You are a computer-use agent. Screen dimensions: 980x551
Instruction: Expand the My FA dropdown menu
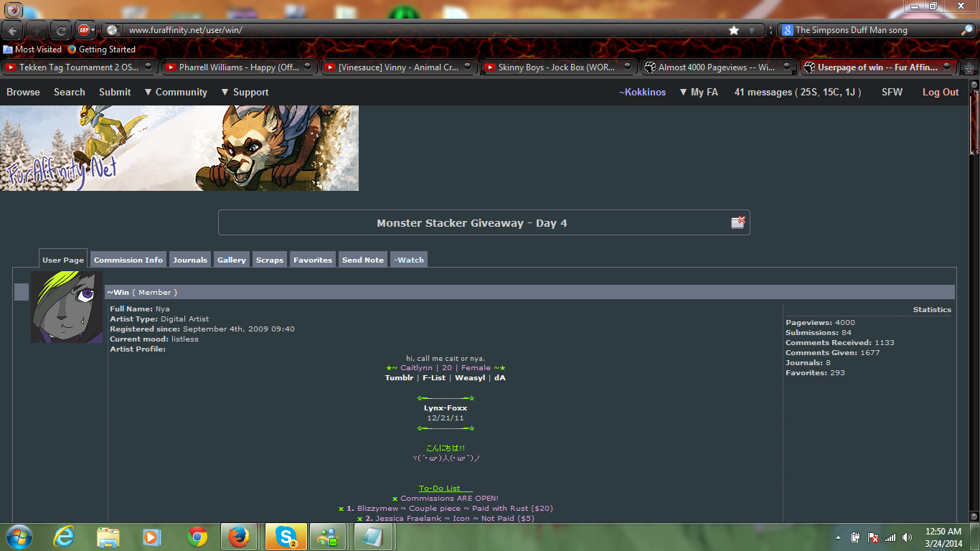[x=699, y=92]
